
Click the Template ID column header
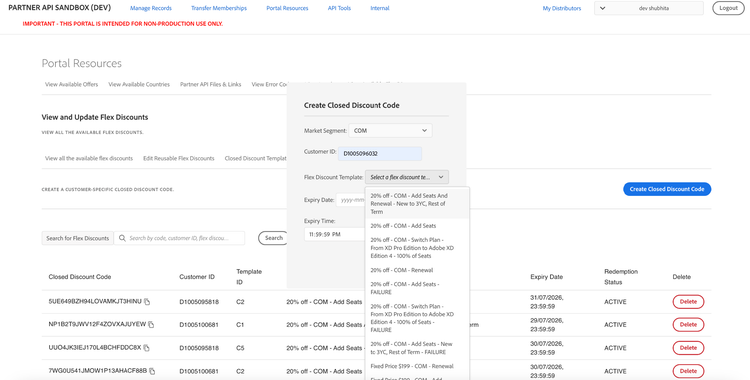coord(249,277)
